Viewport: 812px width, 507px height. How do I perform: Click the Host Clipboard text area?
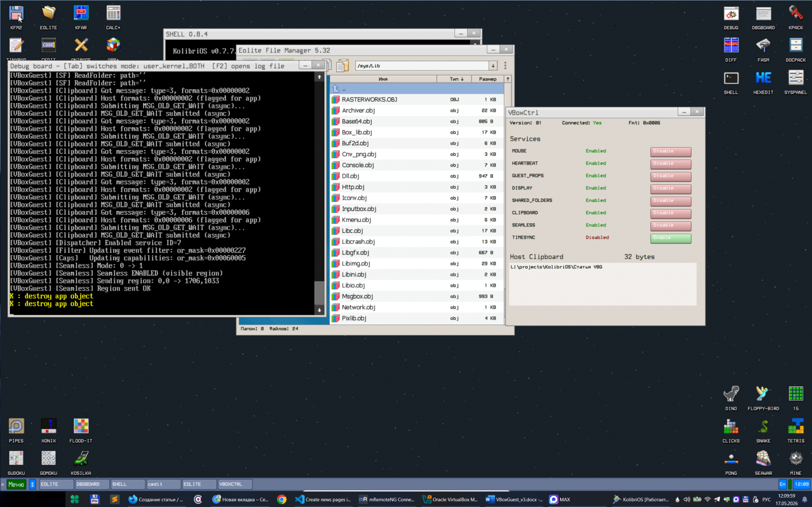(603, 284)
